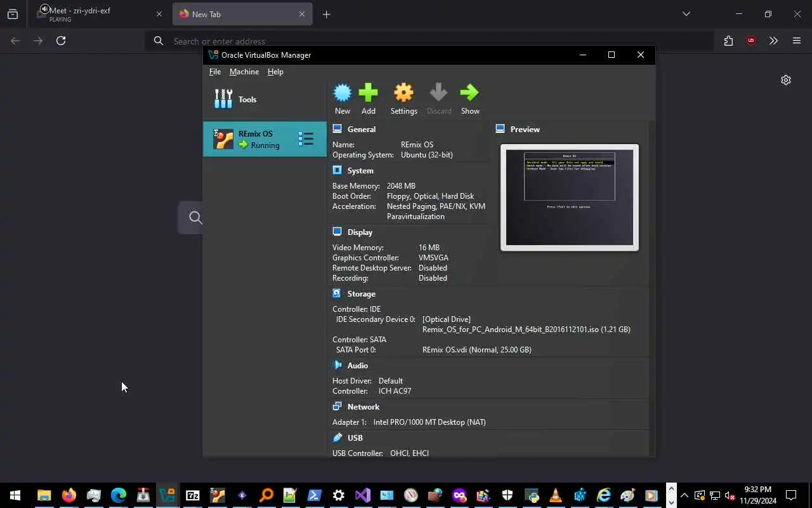The width and height of the screenshot is (812, 508).
Task: Click the new tab page settings gear
Action: click(x=786, y=80)
